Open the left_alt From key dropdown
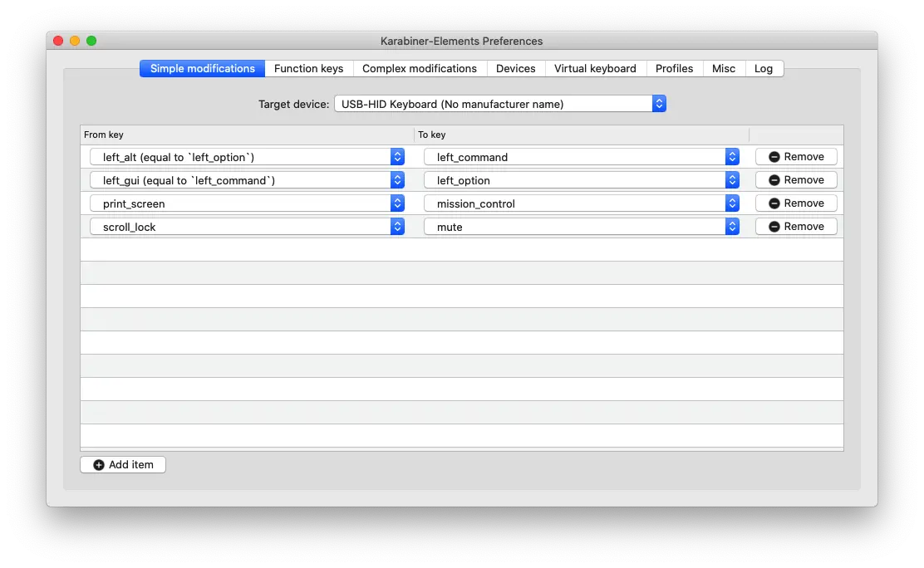 (x=247, y=157)
